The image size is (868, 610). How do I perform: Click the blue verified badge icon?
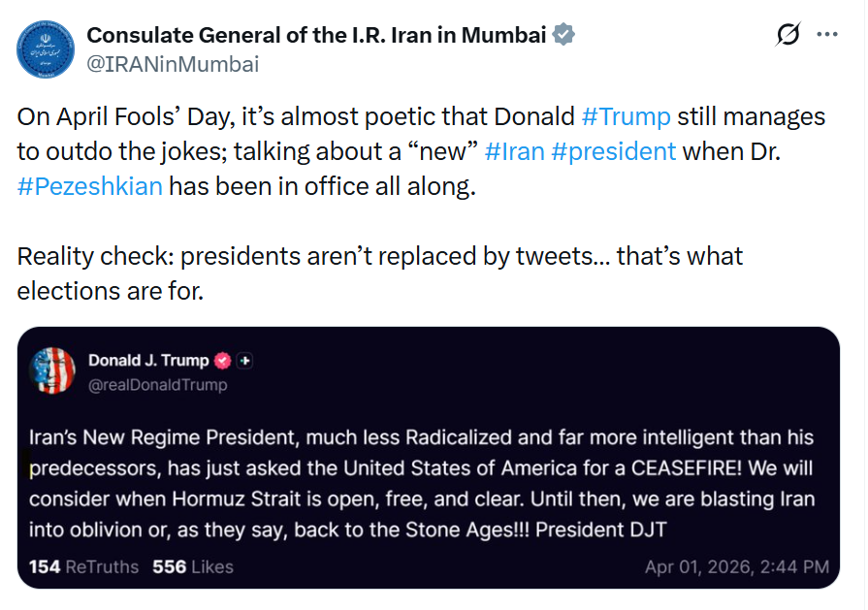563,35
